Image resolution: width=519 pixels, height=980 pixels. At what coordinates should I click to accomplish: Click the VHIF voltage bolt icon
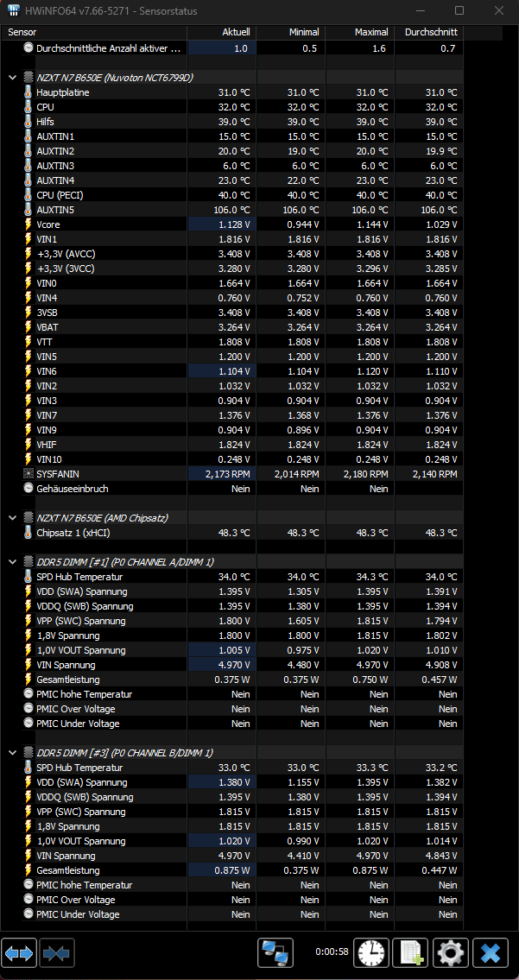(28, 445)
